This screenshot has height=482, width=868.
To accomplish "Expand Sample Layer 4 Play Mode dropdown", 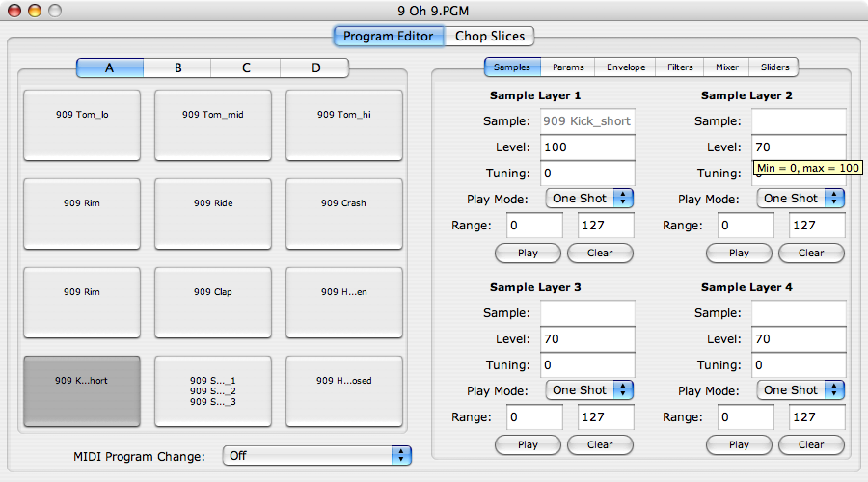I will [x=800, y=390].
